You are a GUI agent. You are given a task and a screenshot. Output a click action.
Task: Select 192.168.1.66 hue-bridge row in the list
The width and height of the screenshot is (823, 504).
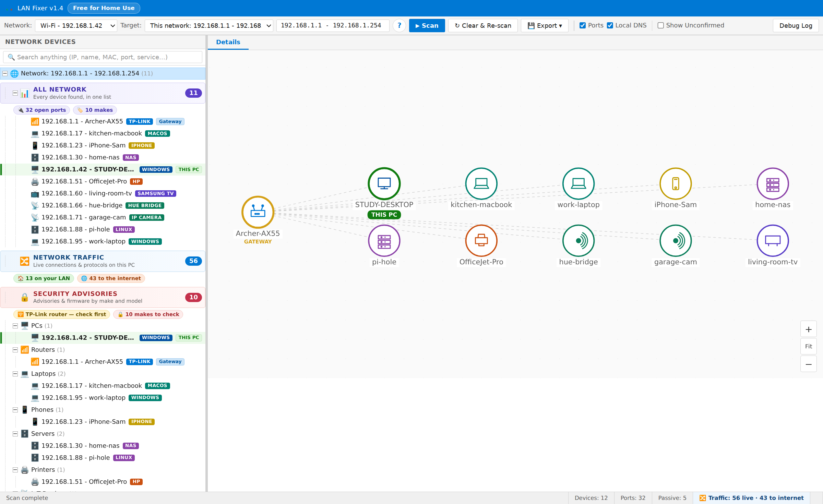[x=103, y=205]
